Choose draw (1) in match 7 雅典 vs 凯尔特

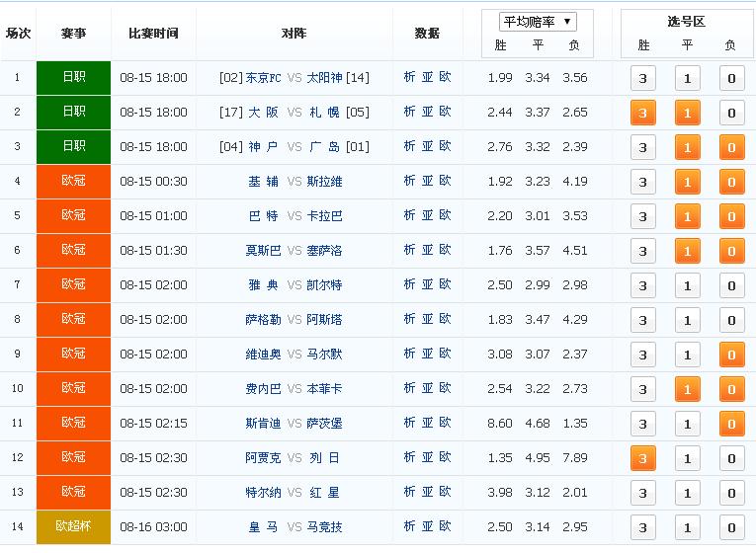pyautogui.click(x=687, y=286)
